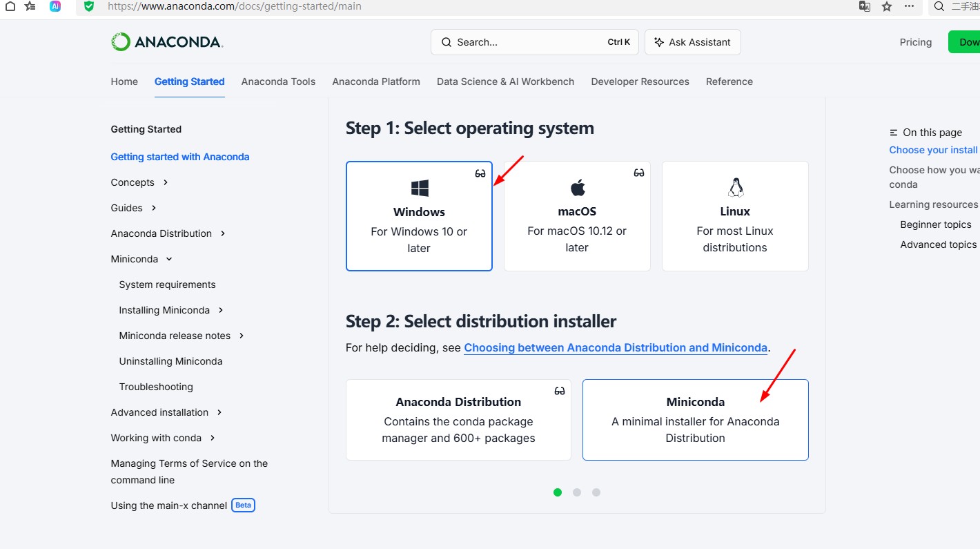The height and width of the screenshot is (549, 980).
Task: Click the Beta badge next to main-x channel
Action: pyautogui.click(x=243, y=505)
